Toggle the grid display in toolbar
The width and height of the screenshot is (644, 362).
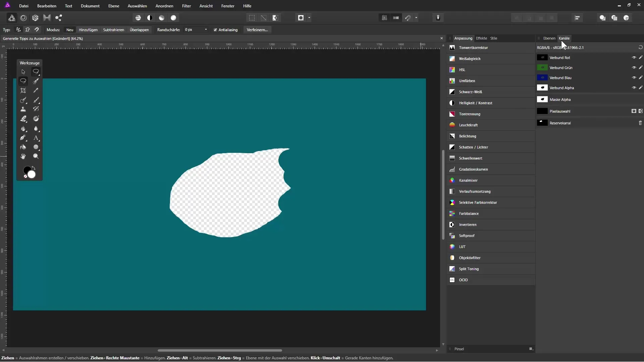tap(384, 18)
